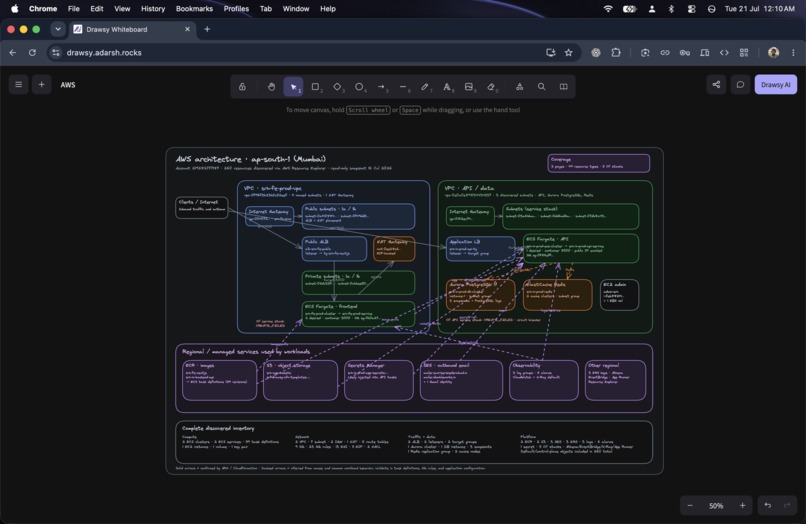Image resolution: width=806 pixels, height=524 pixels.
Task: Go back to previous page
Action: coord(13,52)
